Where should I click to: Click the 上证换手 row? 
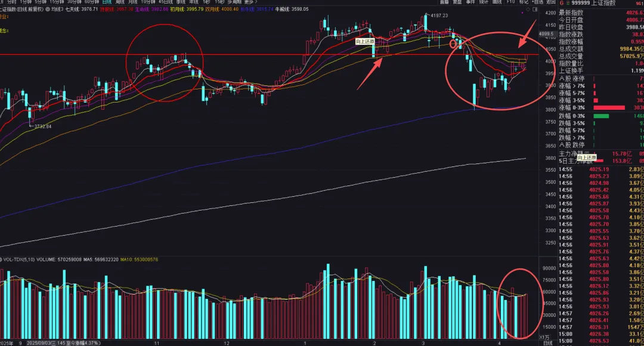(601, 70)
